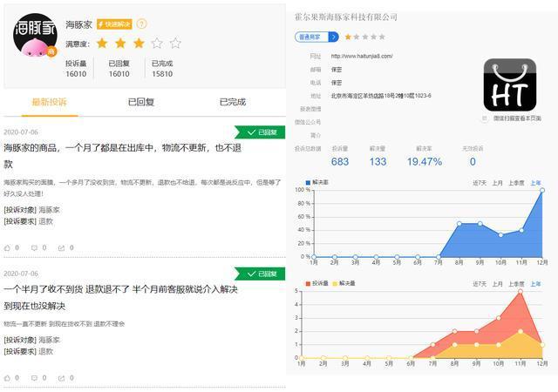Toggle the blue 解决率 legend swatch
The image size is (558, 392).
coord(308,182)
